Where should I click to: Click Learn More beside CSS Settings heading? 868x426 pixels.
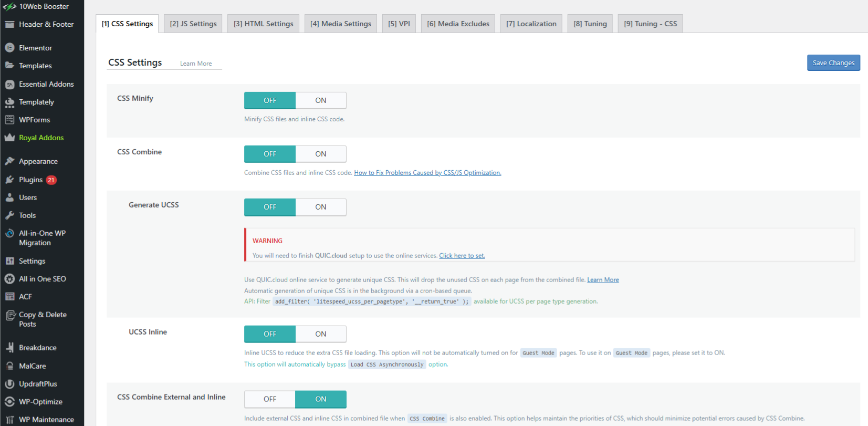[x=196, y=64]
